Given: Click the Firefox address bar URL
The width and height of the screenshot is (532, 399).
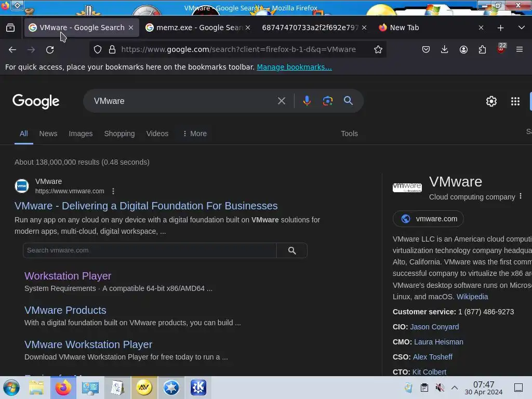Looking at the screenshot, I should [238, 49].
